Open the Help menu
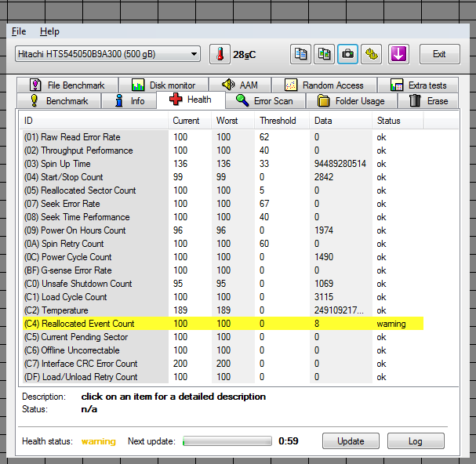Screen dimensions: 476x464 click(x=49, y=31)
